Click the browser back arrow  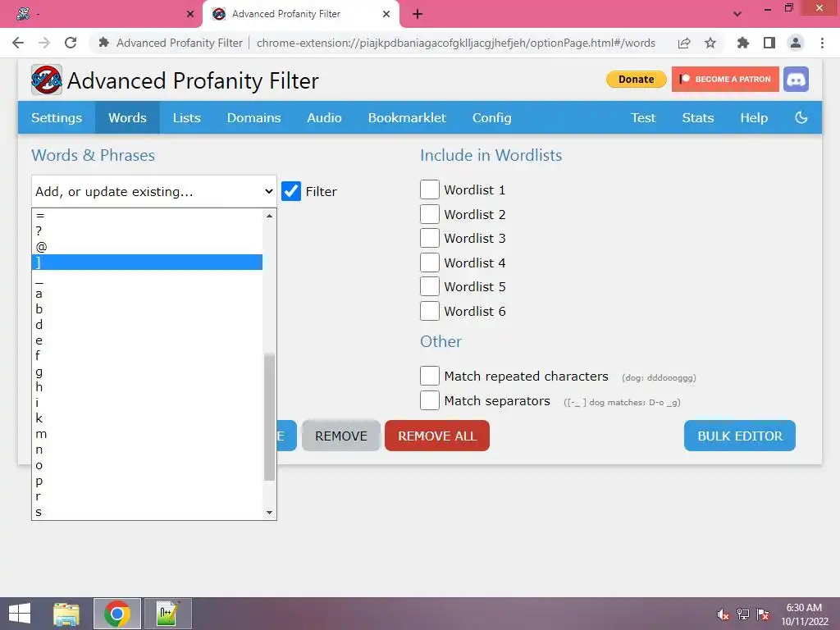pyautogui.click(x=18, y=43)
